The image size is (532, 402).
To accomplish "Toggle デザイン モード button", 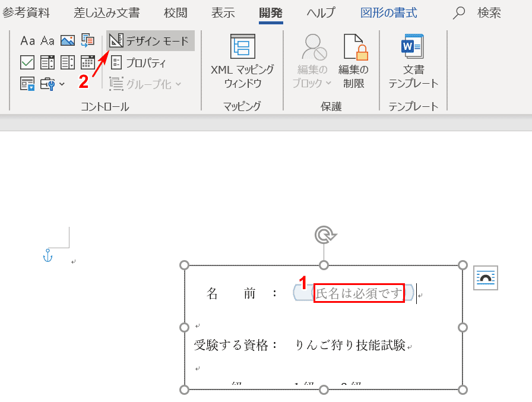I will point(150,41).
